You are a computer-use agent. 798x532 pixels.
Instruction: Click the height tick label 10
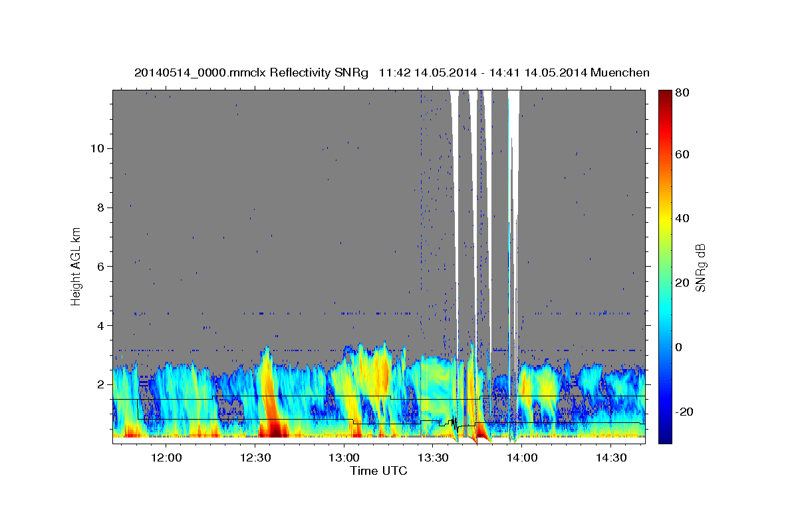click(x=97, y=148)
